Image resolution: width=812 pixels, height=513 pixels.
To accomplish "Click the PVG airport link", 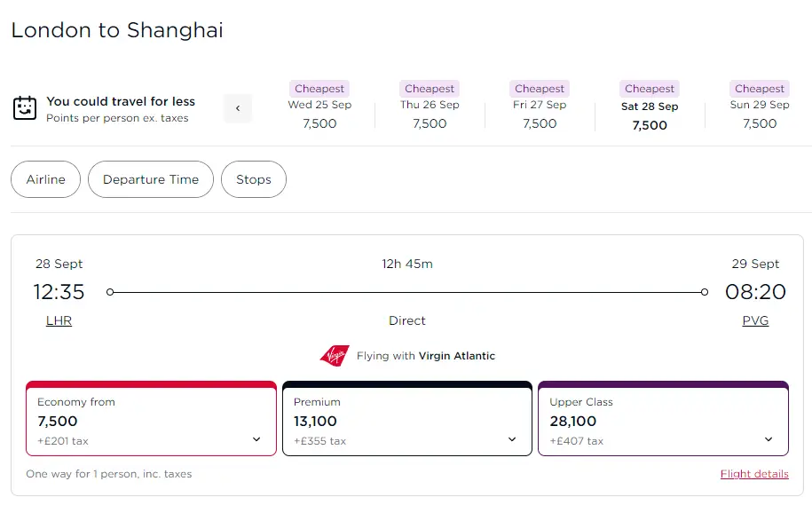I will (x=755, y=320).
